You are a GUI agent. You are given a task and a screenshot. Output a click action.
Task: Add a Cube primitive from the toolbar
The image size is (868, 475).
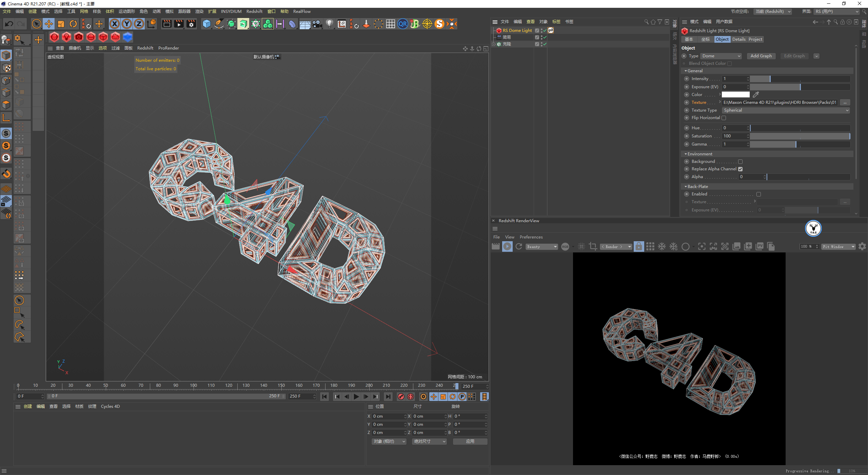pyautogui.click(x=206, y=24)
